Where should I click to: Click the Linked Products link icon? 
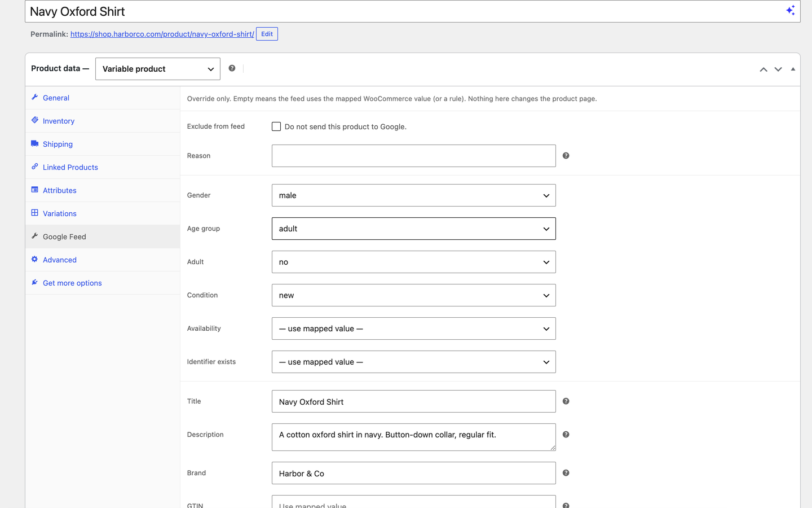click(x=35, y=167)
